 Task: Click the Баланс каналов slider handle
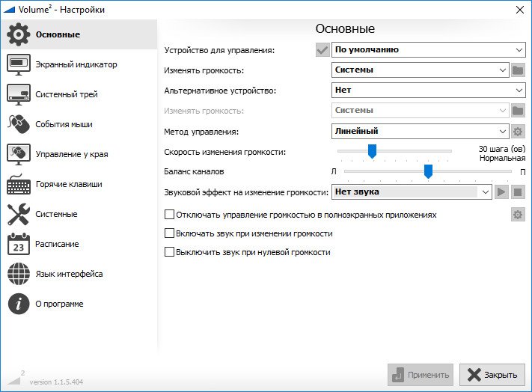pyautogui.click(x=428, y=171)
